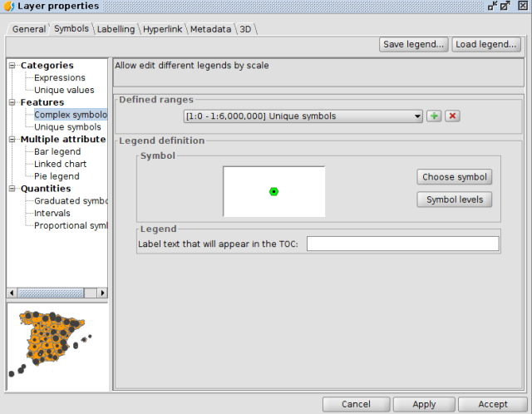Click the green add range icon
The image size is (532, 414).
(x=434, y=116)
